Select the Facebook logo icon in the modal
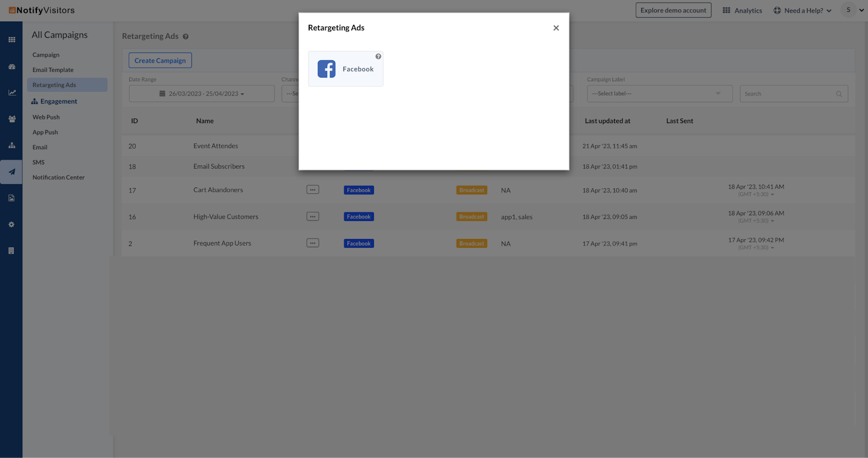Screen dimensions: 868x458 327,69
